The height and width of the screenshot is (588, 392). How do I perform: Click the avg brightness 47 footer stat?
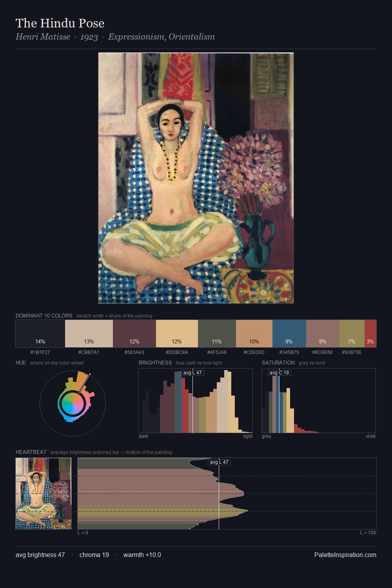40,555
